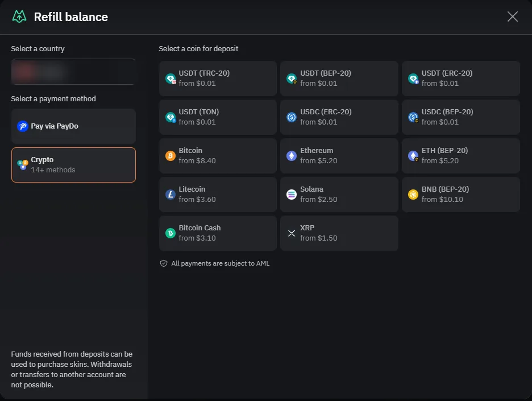
Task: Choose USDT (BEP-20) for deposit
Action: click(339, 78)
